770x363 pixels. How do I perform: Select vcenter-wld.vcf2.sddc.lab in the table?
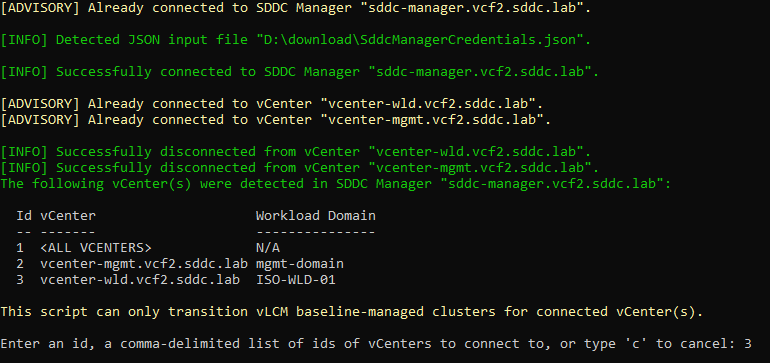(140, 280)
